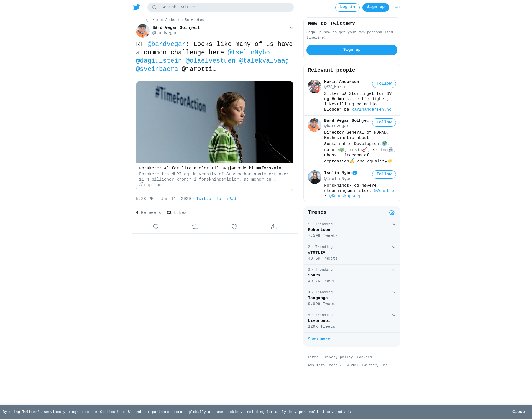The width and height of the screenshot is (532, 419).
Task: Open chevron menu for Robertson trend
Action: click(394, 224)
